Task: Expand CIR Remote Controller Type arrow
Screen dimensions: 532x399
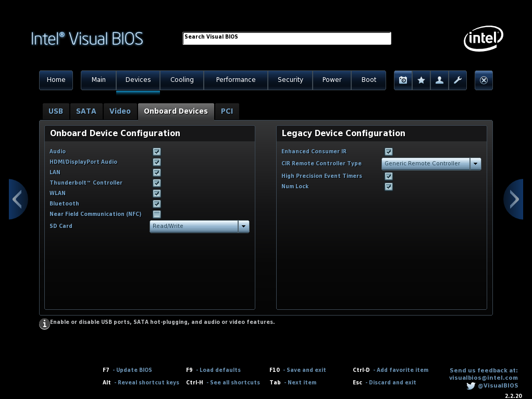Action: point(475,164)
